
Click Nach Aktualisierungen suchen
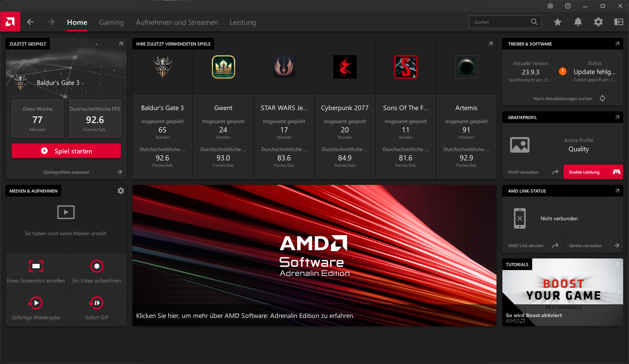click(x=563, y=98)
